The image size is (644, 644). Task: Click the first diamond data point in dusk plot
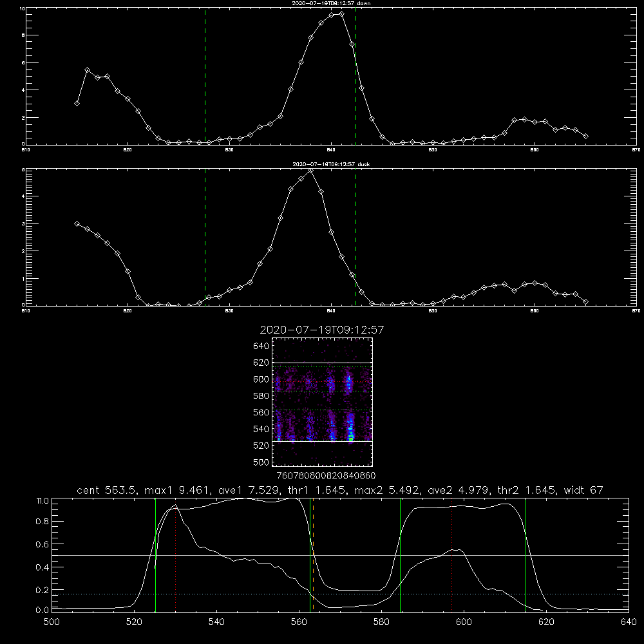[77, 223]
